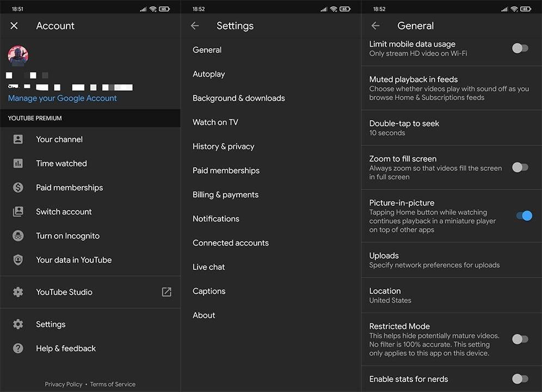
Task: Open Terms of Service link
Action: [x=113, y=384]
